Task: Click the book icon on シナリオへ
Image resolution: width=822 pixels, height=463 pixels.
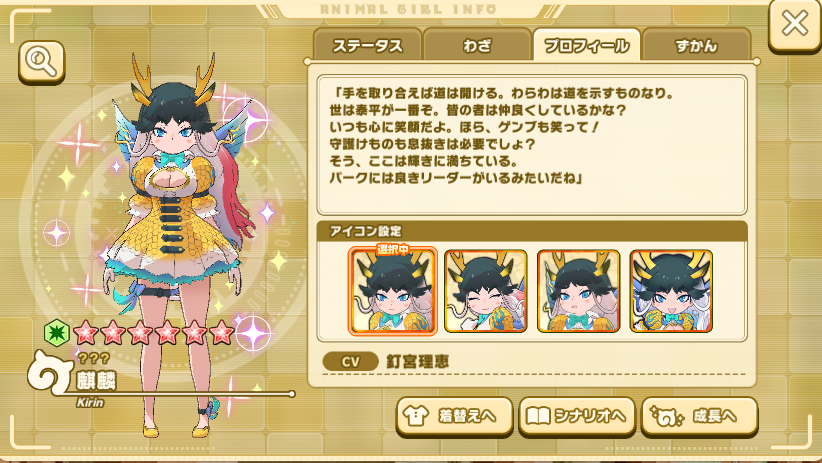Action: coord(538,416)
